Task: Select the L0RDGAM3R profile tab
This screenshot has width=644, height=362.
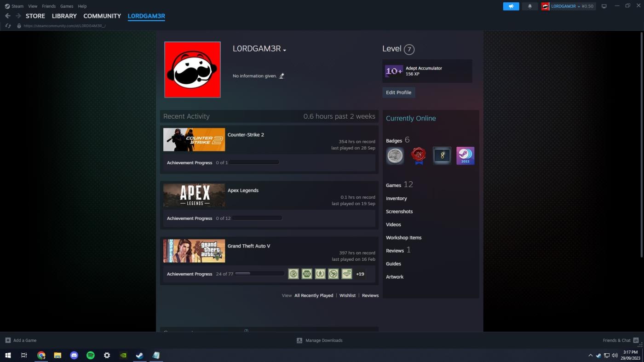Action: (146, 16)
